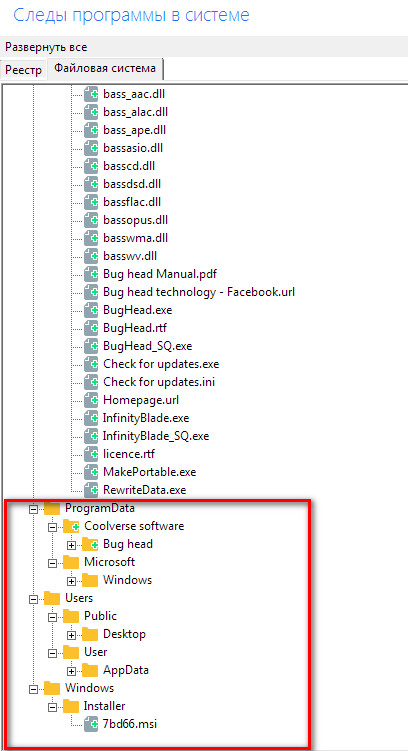
Task: Open the Файловая система tab
Action: tap(105, 68)
